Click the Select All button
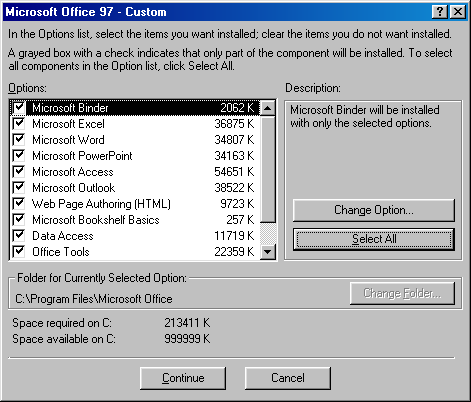 tap(374, 239)
